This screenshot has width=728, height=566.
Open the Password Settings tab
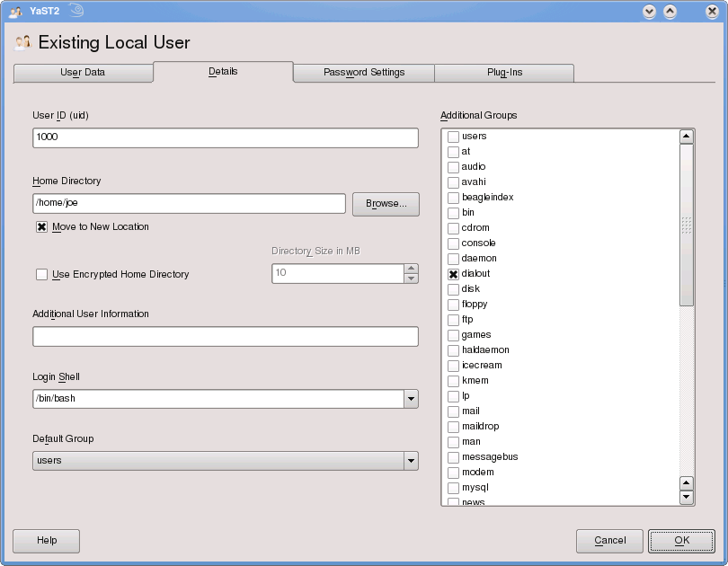click(364, 73)
